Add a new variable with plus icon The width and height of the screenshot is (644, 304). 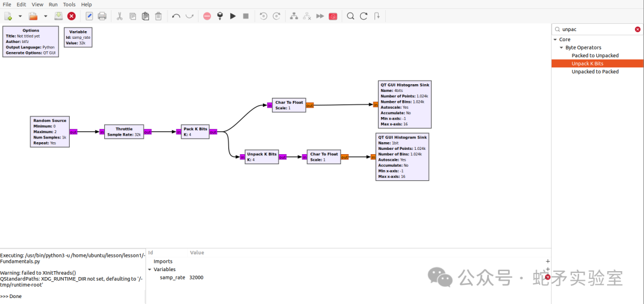point(547,269)
